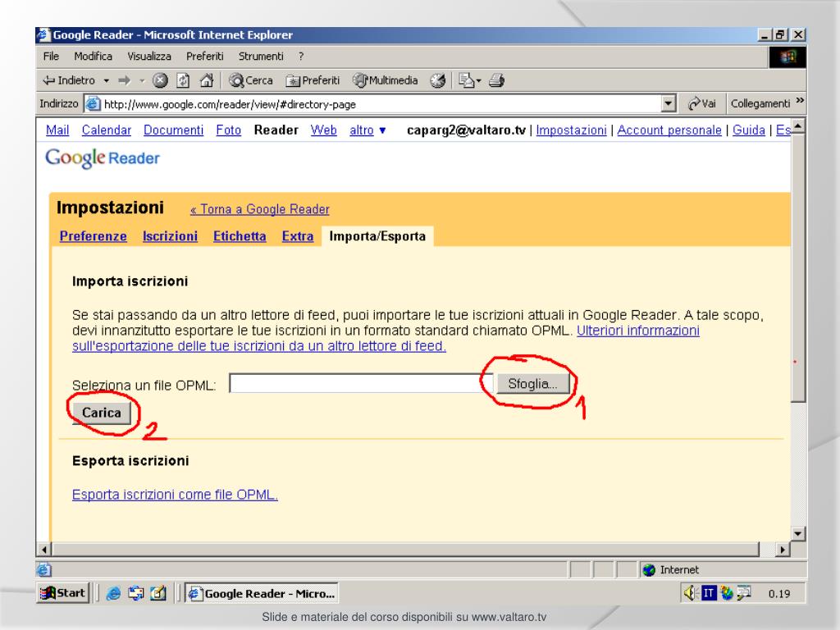Click the Home page icon
The image size is (840, 630).
(206, 80)
